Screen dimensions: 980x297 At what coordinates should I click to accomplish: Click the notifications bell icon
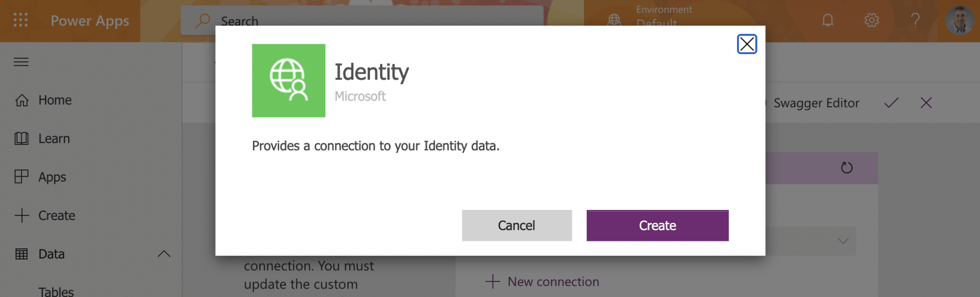coord(827,20)
